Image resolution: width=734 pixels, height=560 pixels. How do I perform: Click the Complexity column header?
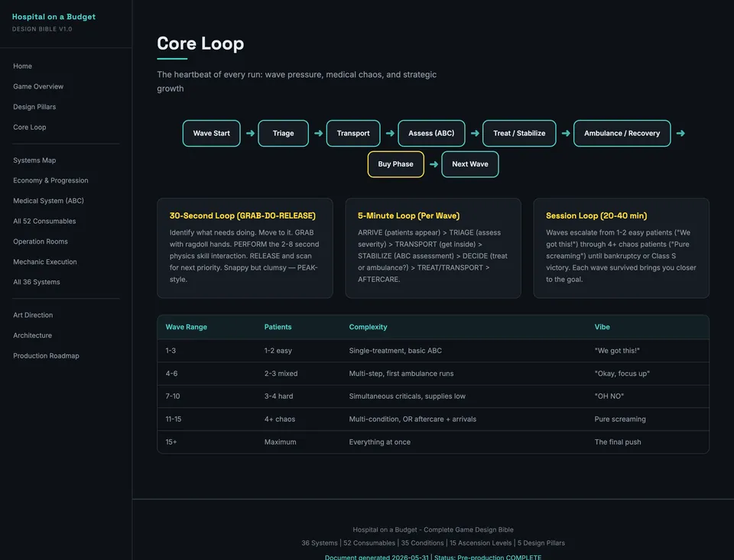[x=368, y=327]
